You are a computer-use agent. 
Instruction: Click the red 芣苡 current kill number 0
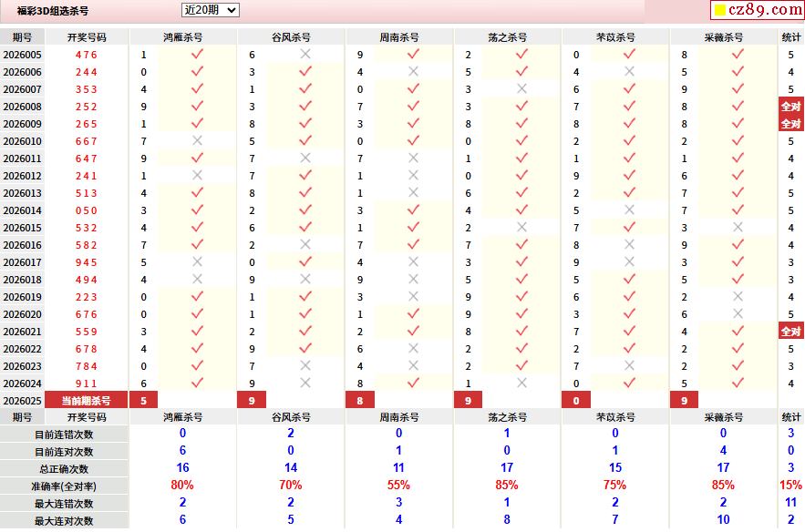(x=576, y=401)
